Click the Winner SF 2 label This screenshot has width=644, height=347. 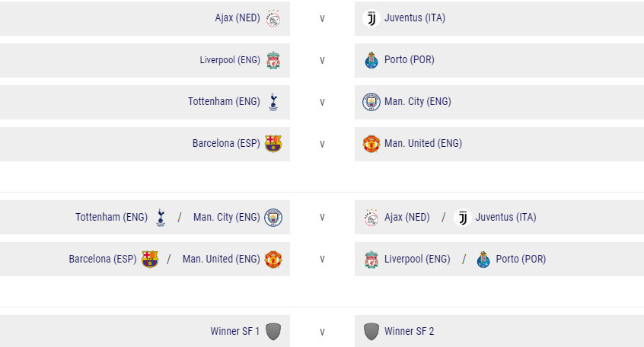(410, 332)
